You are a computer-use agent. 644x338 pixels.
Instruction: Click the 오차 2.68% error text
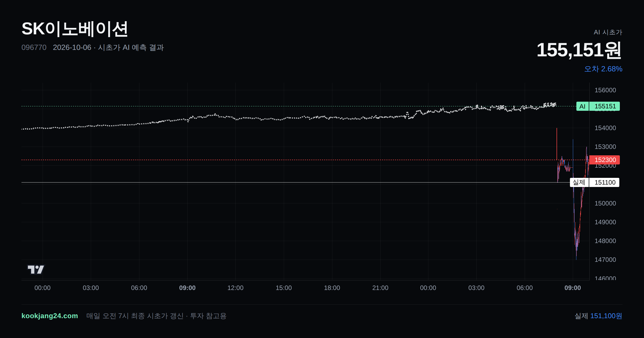tap(603, 69)
